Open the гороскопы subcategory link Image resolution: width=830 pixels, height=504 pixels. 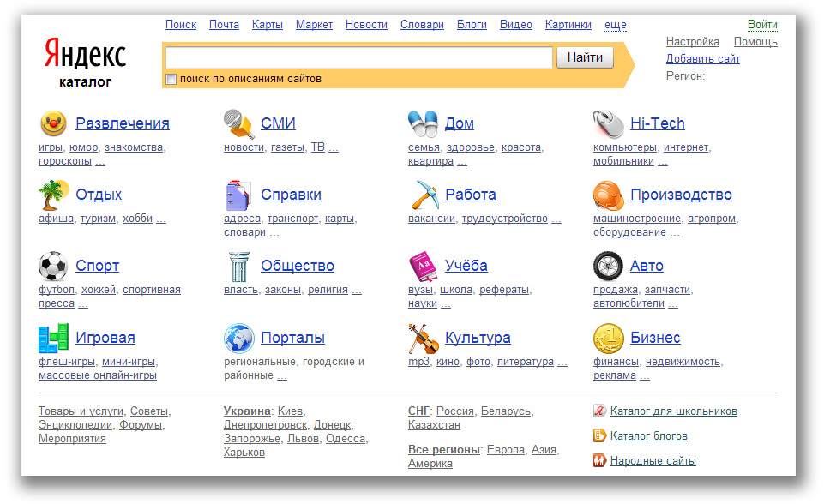click(65, 161)
